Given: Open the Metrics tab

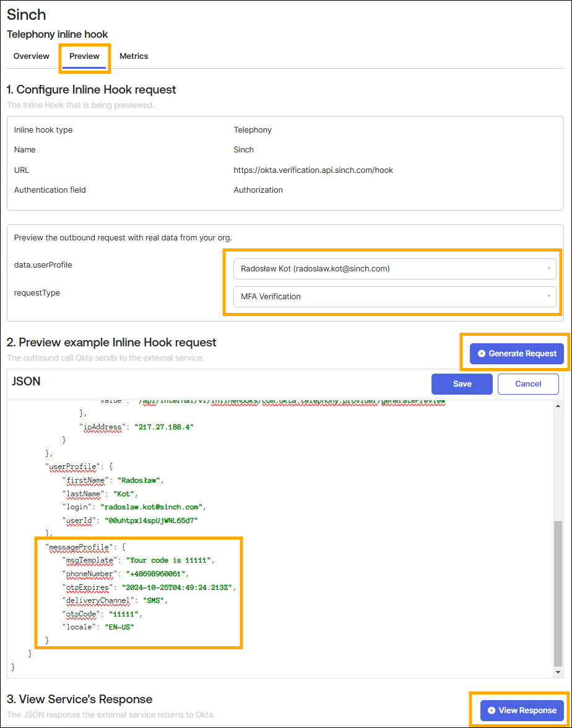Looking at the screenshot, I should tap(134, 56).
